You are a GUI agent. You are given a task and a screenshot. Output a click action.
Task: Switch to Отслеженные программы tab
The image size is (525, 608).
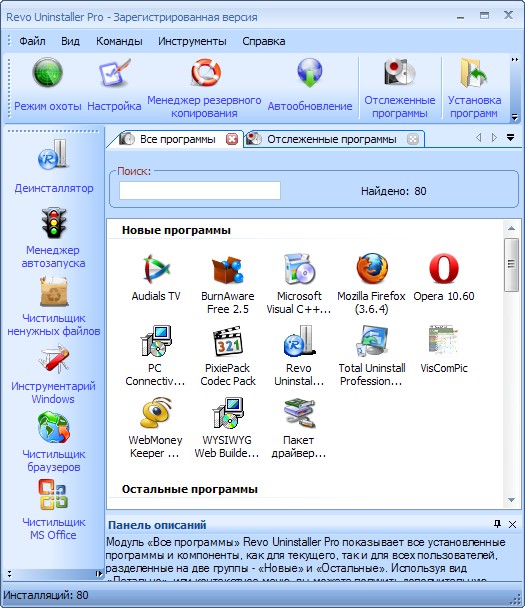click(332, 139)
